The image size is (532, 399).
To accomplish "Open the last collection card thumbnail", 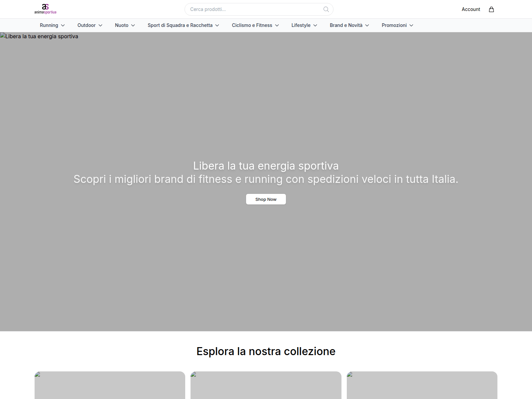I will coord(422,385).
